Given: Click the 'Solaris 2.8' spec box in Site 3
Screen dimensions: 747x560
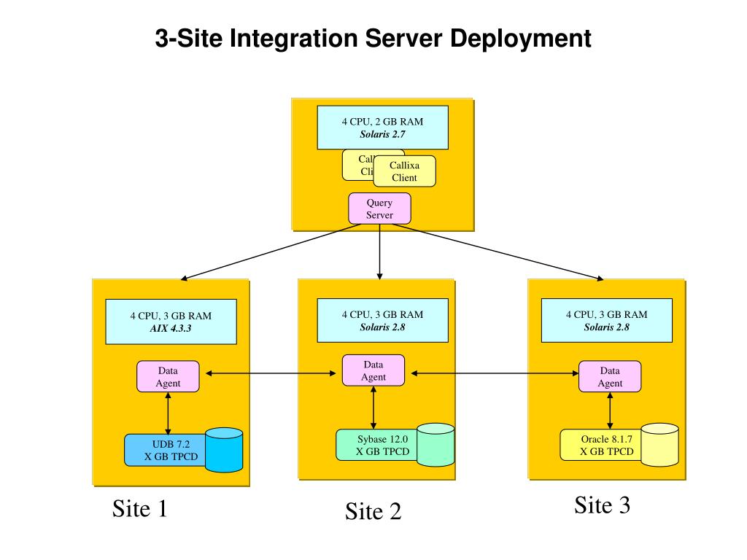Looking at the screenshot, I should pyautogui.click(x=606, y=321).
